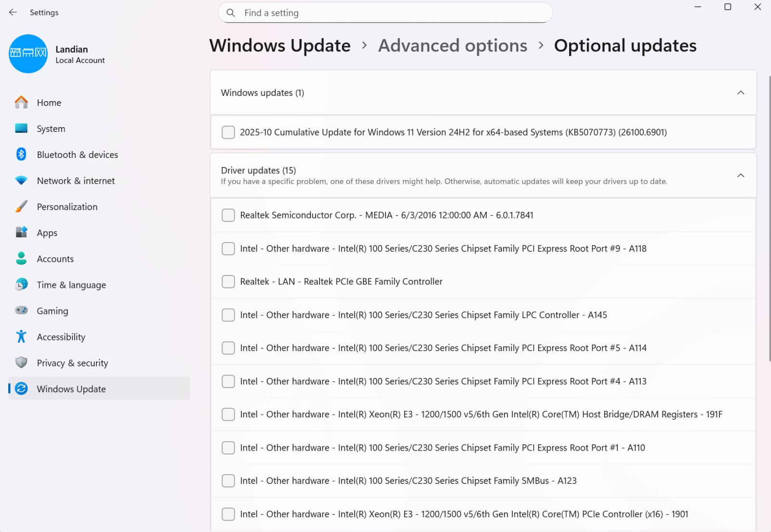Open the Gaming controller icon

tap(21, 311)
